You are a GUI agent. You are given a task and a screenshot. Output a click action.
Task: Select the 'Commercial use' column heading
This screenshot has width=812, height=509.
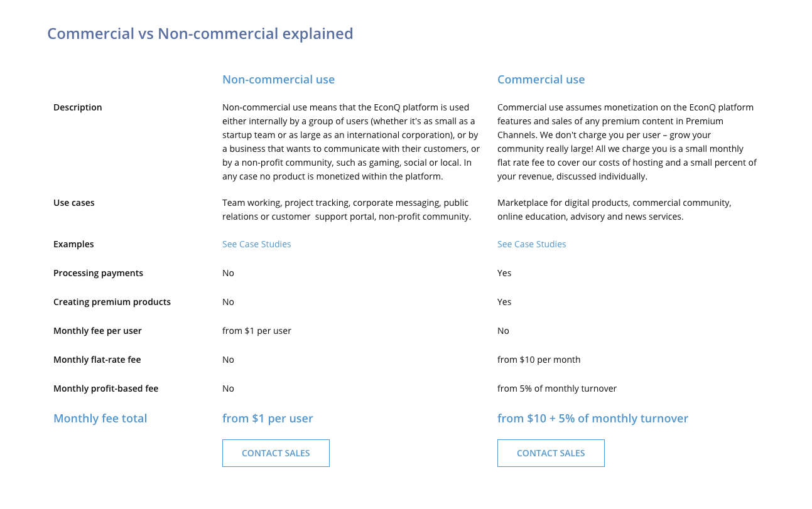(541, 80)
